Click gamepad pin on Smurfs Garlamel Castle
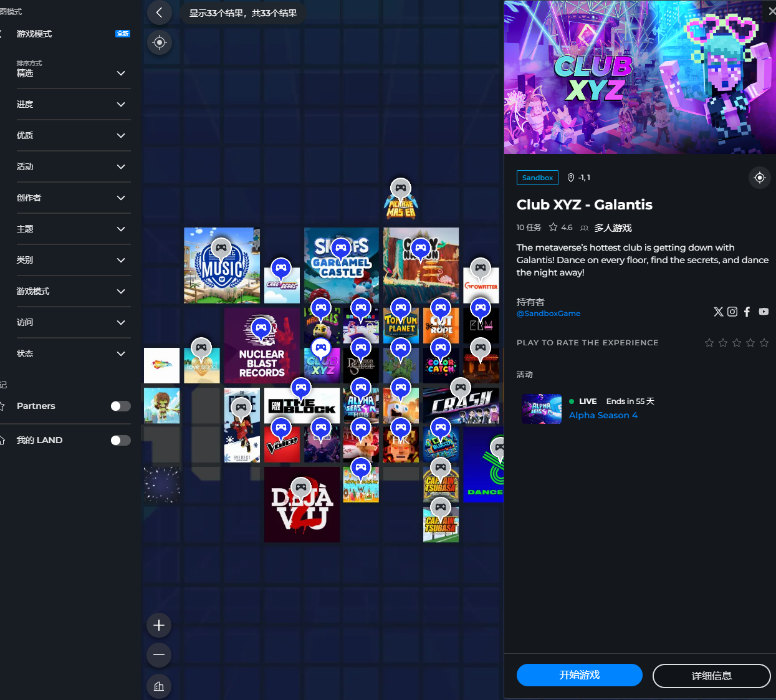Image resolution: width=776 pixels, height=700 pixels. (x=341, y=249)
